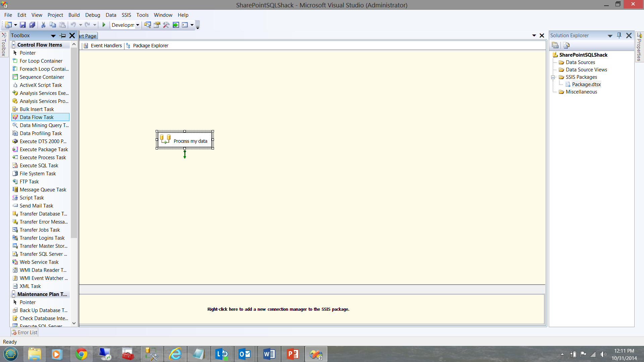Screen dimensions: 644x362
Task: Switch to the Package Explorer tab
Action: pyautogui.click(x=150, y=46)
